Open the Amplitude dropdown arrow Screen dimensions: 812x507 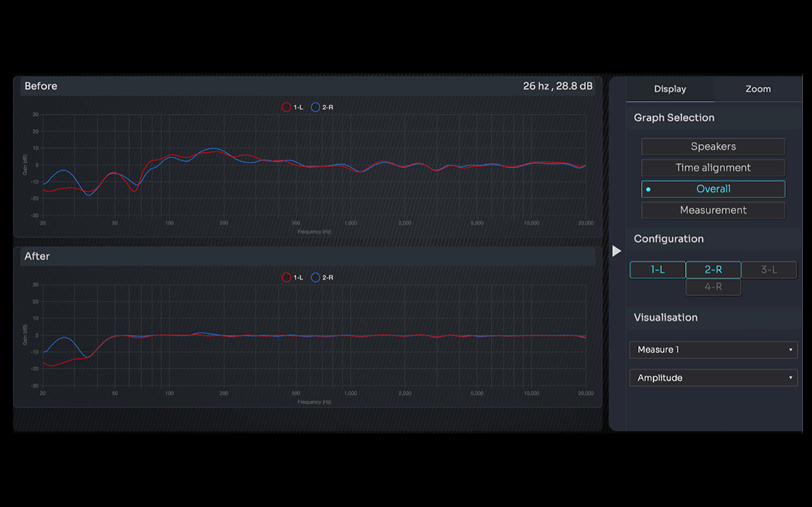pyautogui.click(x=790, y=378)
